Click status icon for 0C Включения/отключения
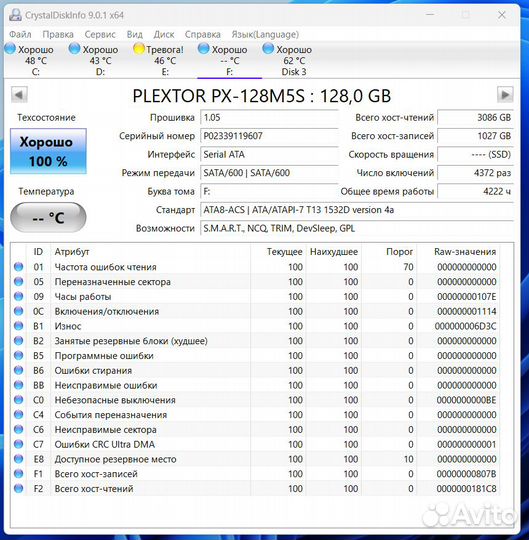 tap(19, 311)
